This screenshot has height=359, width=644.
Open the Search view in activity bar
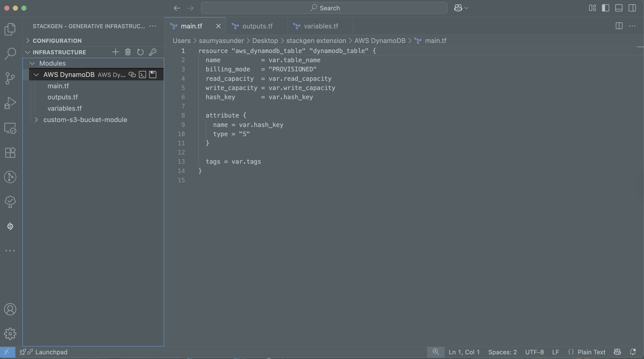coord(10,53)
